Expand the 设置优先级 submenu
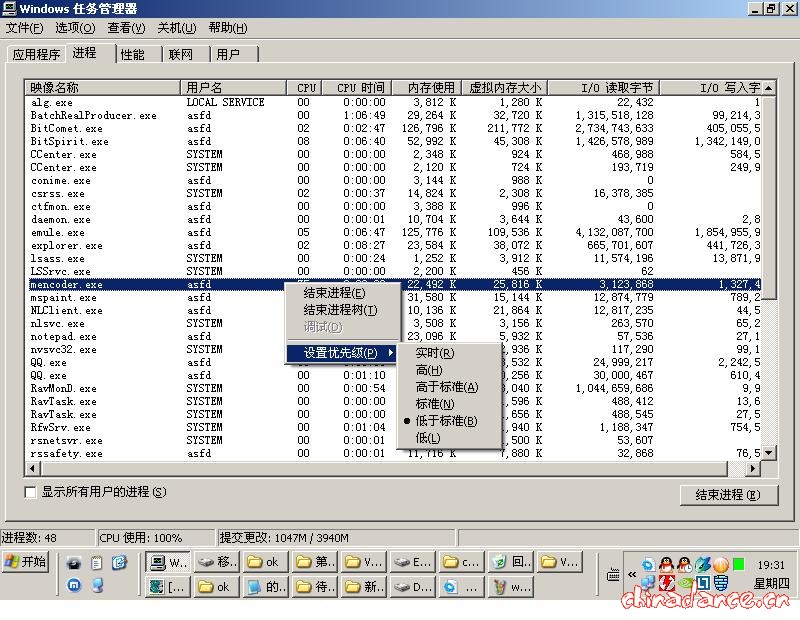800x620 pixels. pos(338,352)
